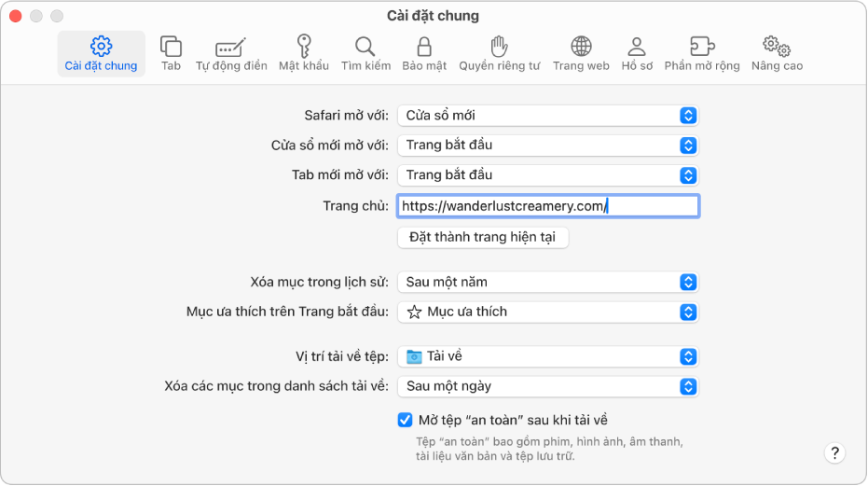Click Đặt thành trang hiện tại button
868x486 pixels.
(483, 237)
